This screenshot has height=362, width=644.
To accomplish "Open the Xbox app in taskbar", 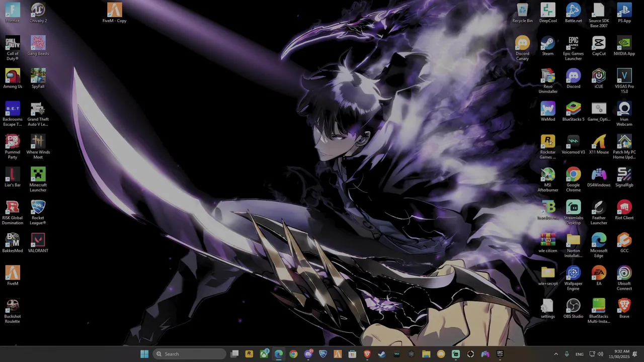I will pos(264,354).
